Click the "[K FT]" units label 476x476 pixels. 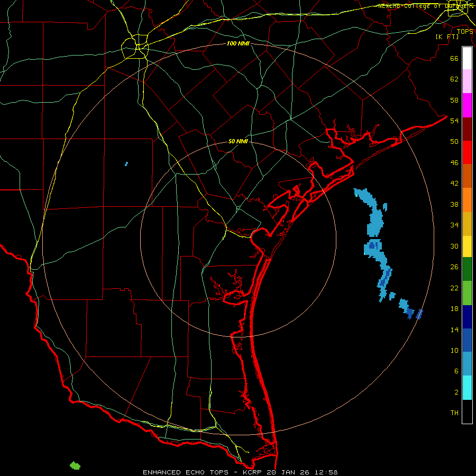pyautogui.click(x=447, y=37)
